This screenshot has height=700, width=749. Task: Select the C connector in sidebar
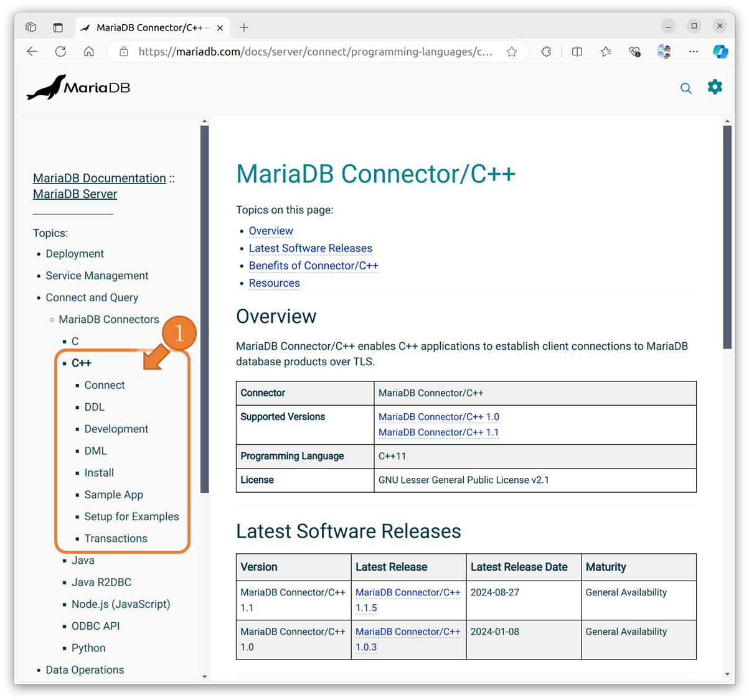click(x=75, y=341)
